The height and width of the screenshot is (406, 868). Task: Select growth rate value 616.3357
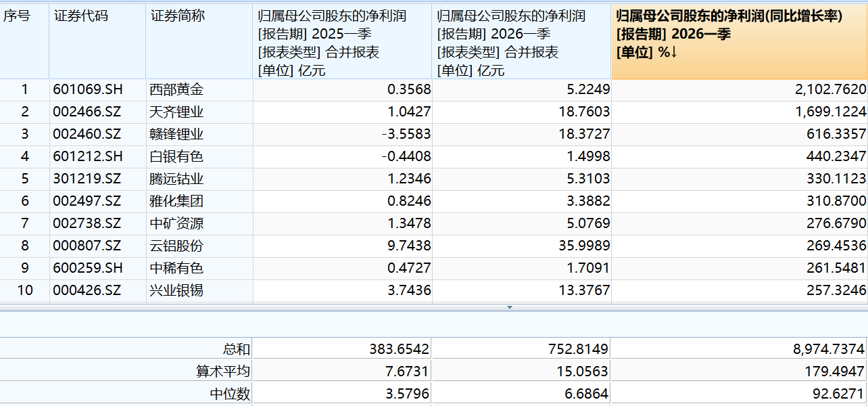[836, 135]
